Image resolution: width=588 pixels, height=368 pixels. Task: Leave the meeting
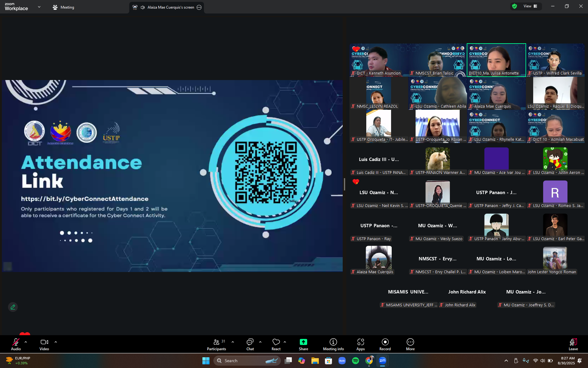(573, 344)
